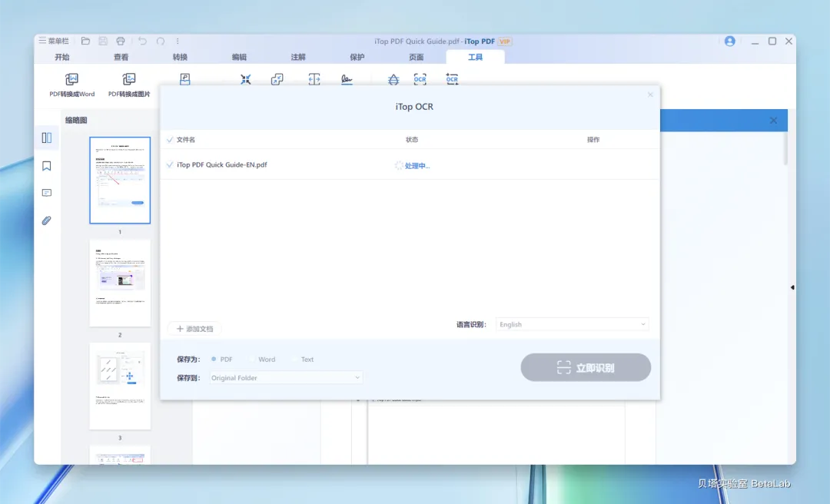This screenshot has width=830, height=504.
Task: Click the file name iTop PDF Quick Guide-EN.pdf
Action: 222,164
